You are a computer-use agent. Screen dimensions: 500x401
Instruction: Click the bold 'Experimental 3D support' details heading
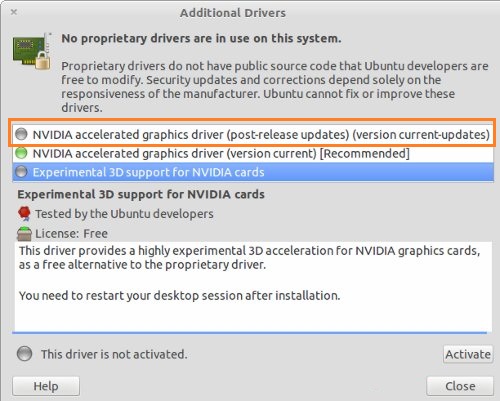(x=141, y=194)
